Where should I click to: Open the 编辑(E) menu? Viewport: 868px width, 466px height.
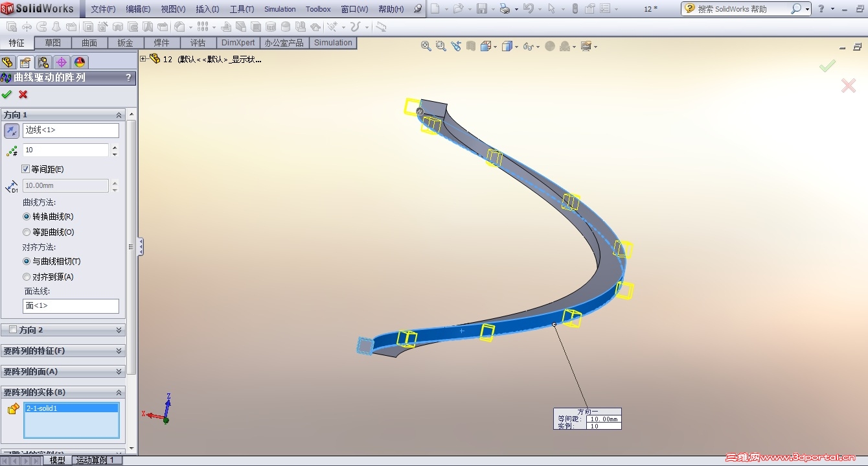[x=138, y=9]
